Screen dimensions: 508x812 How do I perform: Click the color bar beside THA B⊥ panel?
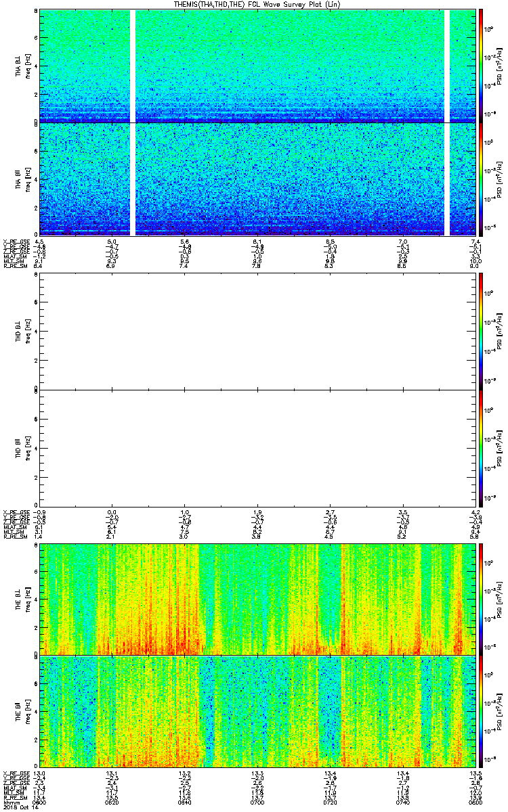(x=482, y=66)
